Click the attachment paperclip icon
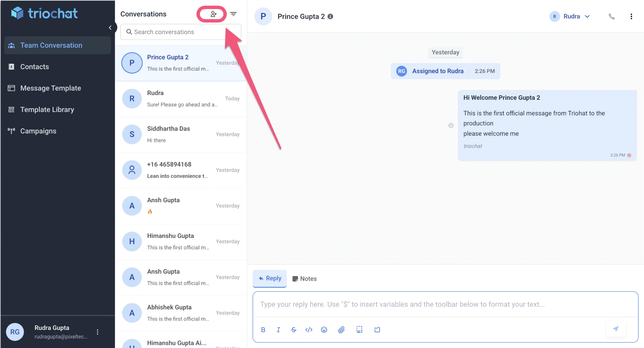Screen dimensions: 644x348 341,330
